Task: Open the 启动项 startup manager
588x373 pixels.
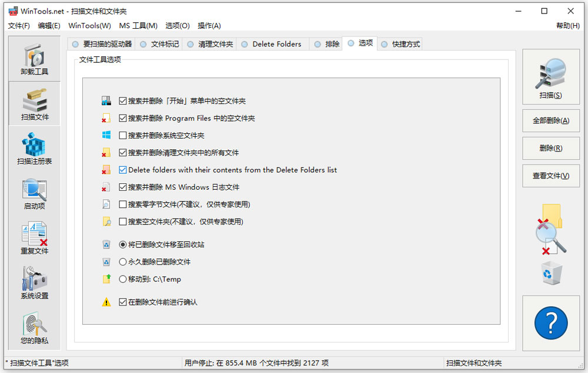Action: click(35, 194)
